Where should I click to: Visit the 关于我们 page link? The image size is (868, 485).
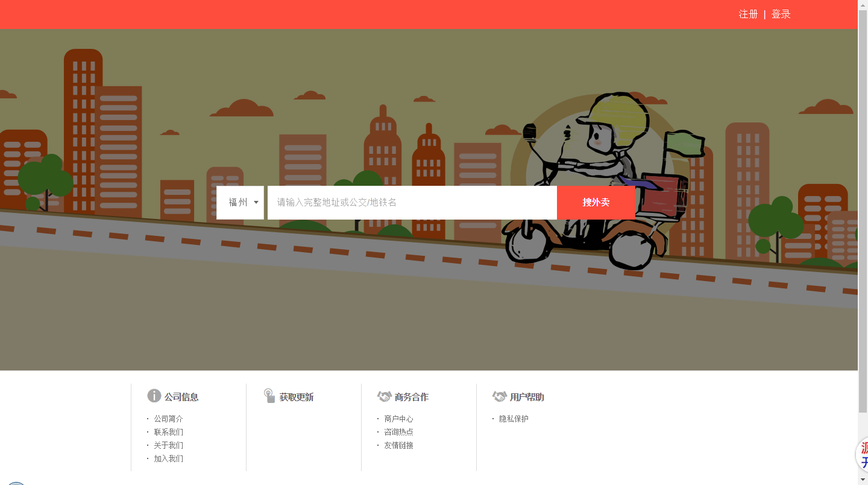pos(168,445)
